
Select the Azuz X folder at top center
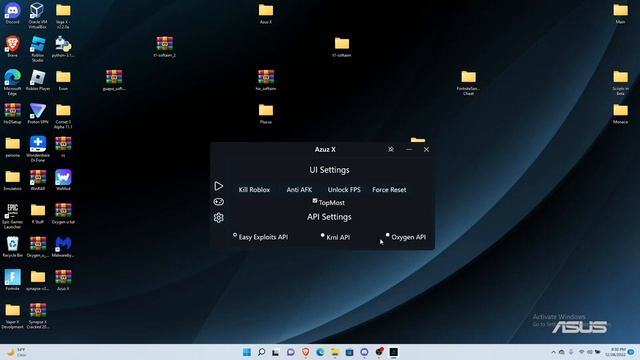pyautogui.click(x=266, y=13)
